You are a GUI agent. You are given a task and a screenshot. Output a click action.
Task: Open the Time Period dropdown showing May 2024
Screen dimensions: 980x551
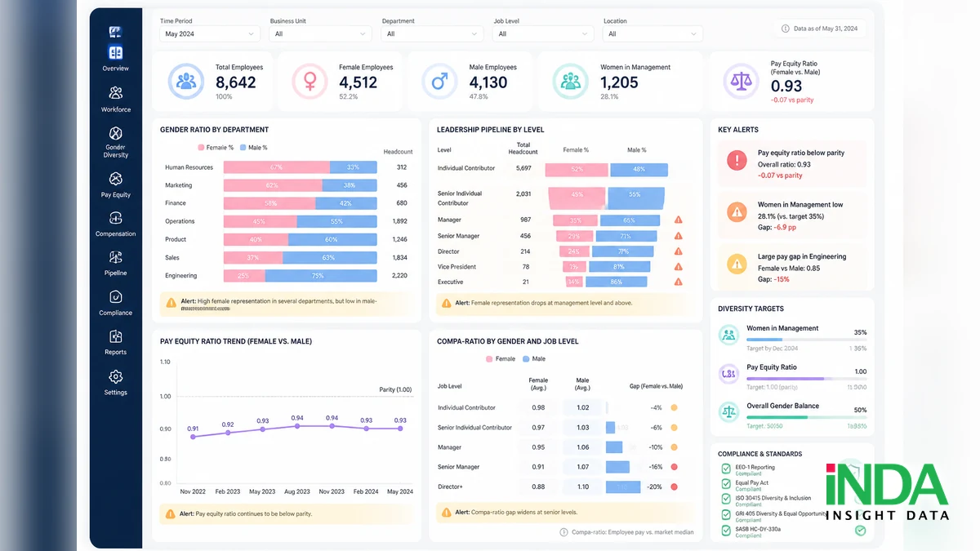pos(210,33)
